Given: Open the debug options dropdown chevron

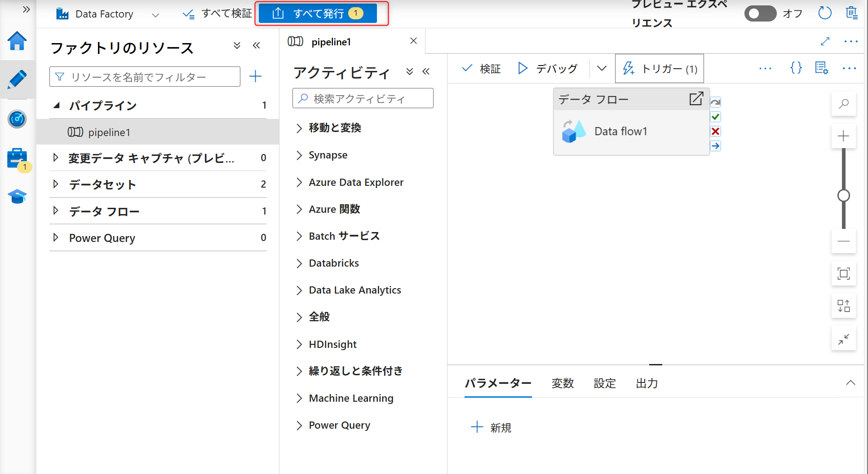Looking at the screenshot, I should pyautogui.click(x=602, y=68).
